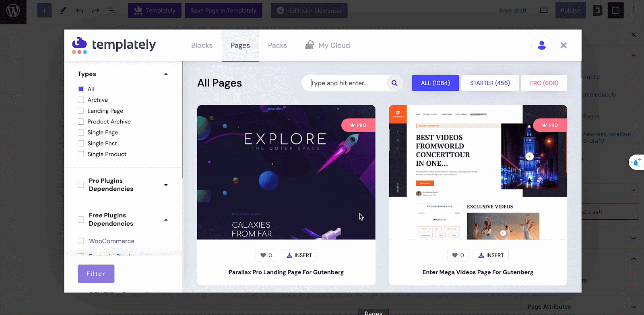Close the Templately modal
The height and width of the screenshot is (315, 644).
coord(563,45)
